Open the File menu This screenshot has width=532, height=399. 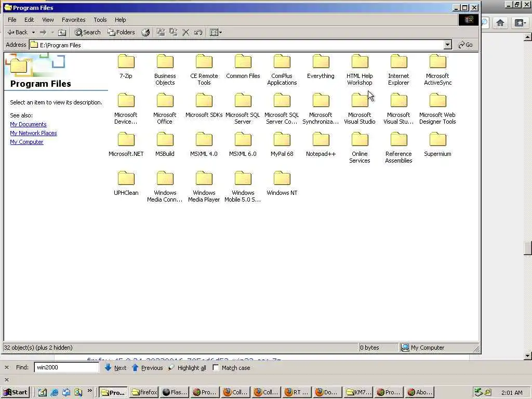(12, 20)
